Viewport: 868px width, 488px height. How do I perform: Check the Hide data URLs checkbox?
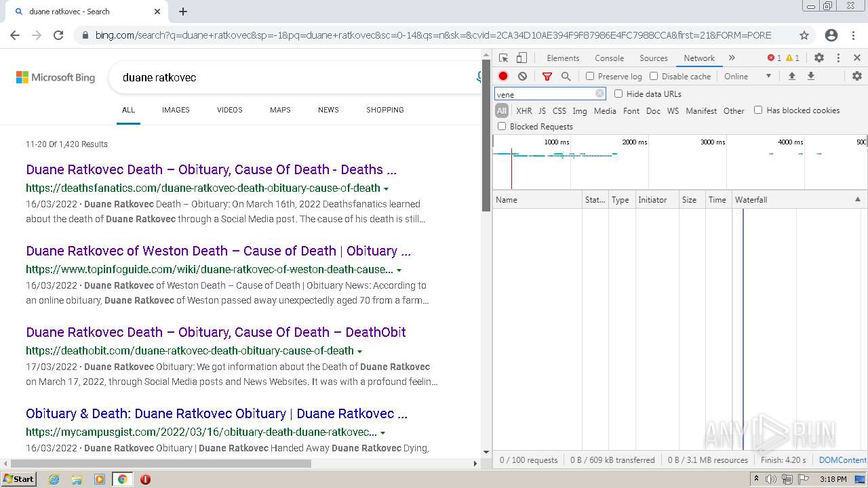618,94
